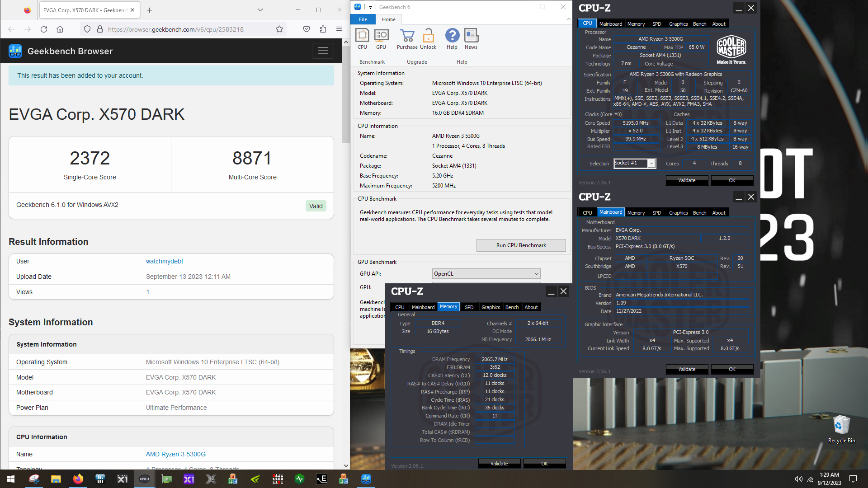Open Bench tab in Memory CPU-Z window
Screen dimensions: 868x488
click(512, 307)
